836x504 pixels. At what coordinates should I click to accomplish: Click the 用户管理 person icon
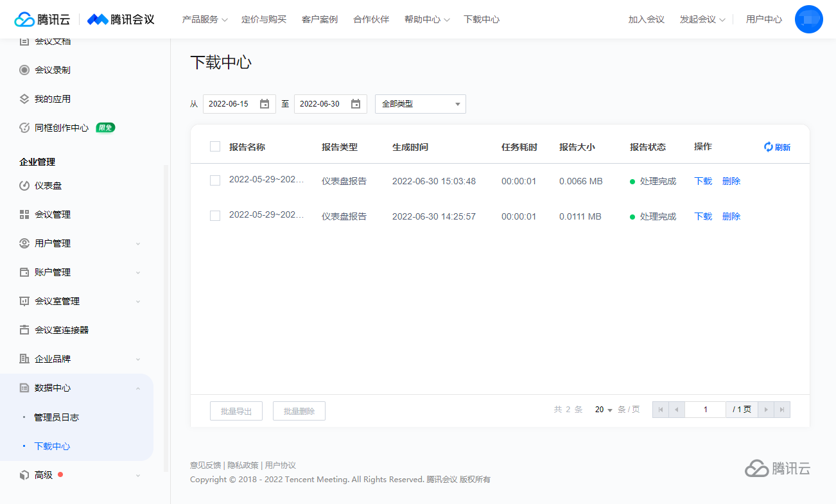tap(24, 243)
